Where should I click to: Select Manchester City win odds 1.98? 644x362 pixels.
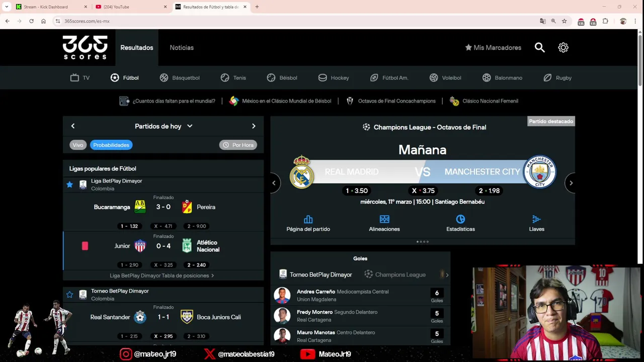[489, 191]
